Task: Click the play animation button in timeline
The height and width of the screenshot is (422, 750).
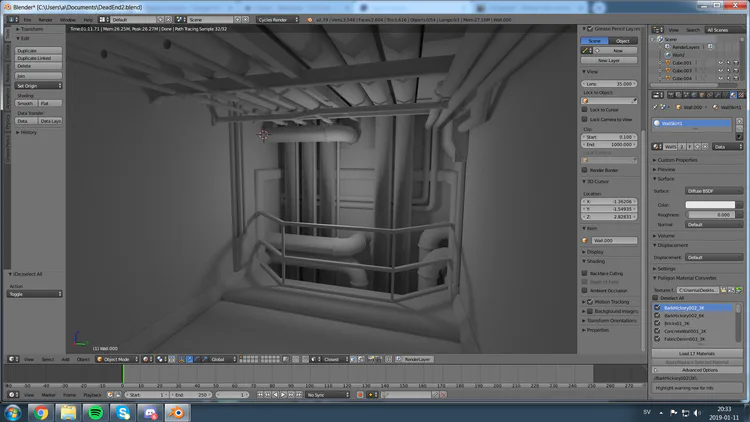Action: tap(283, 395)
